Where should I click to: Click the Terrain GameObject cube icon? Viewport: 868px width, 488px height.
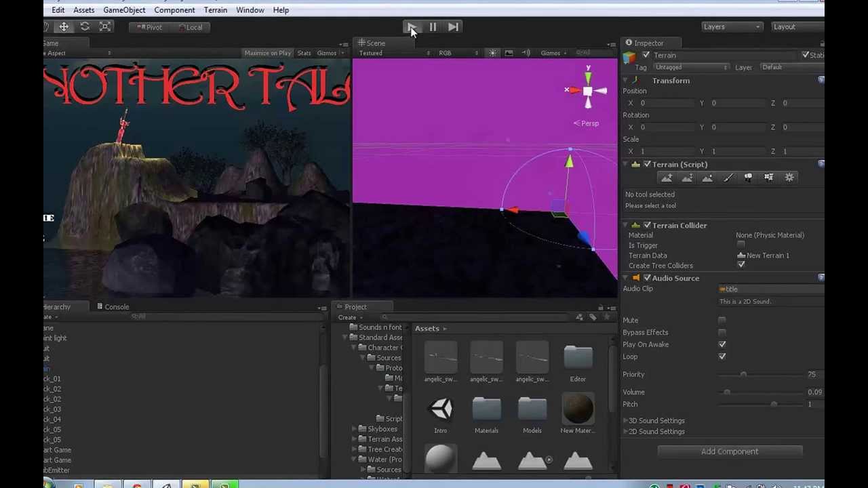pos(630,58)
